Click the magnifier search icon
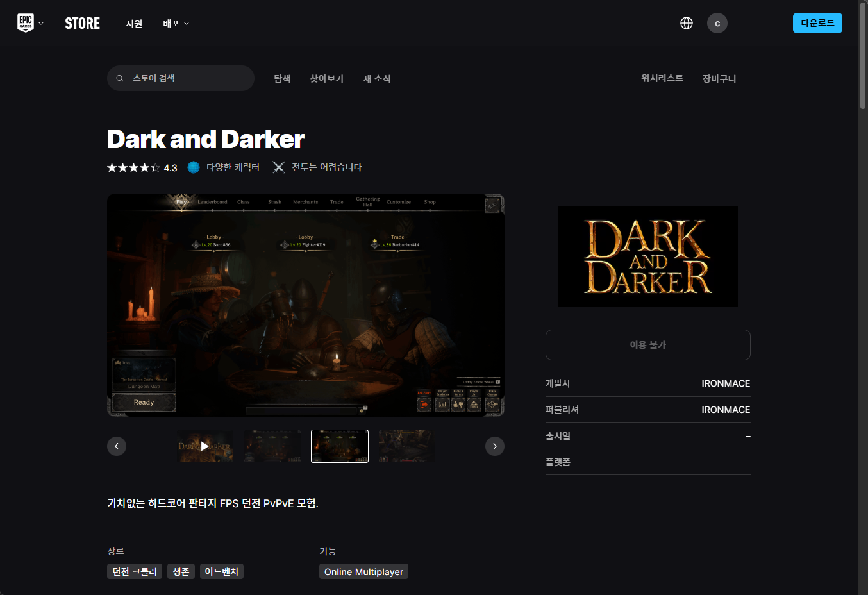The width and height of the screenshot is (868, 595). click(120, 78)
